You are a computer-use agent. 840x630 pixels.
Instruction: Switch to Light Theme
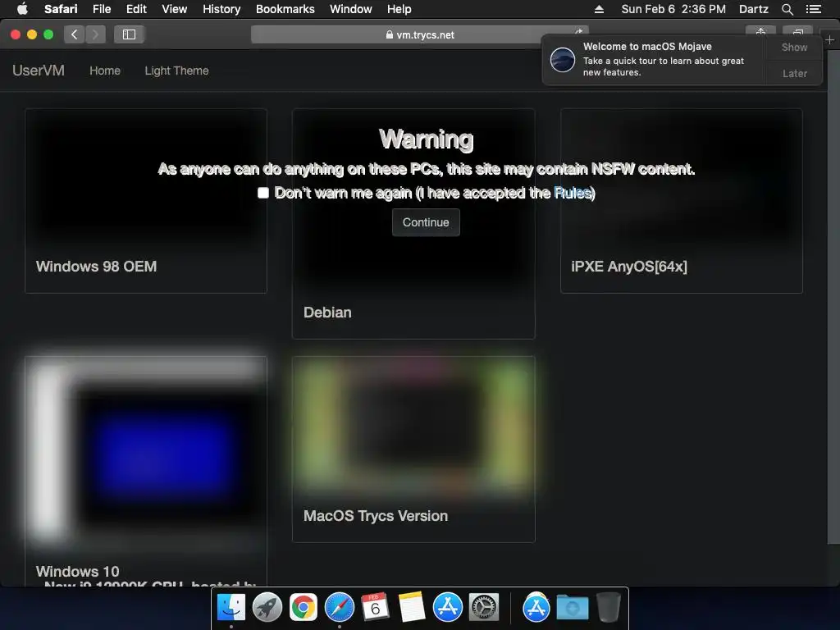coord(177,71)
